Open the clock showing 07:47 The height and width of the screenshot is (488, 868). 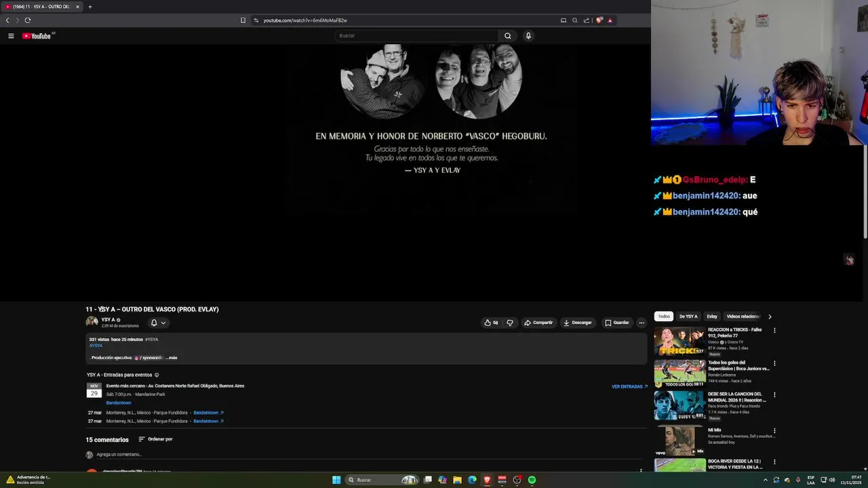click(852, 480)
